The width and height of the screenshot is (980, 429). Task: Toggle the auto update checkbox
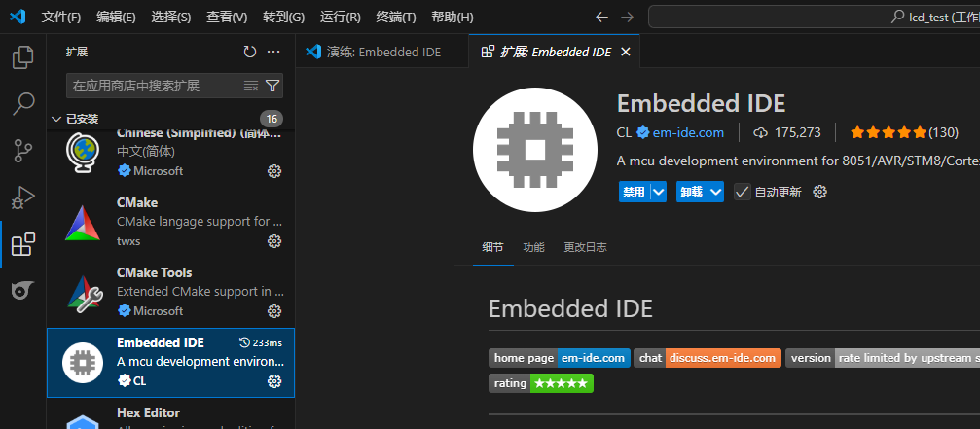pyautogui.click(x=742, y=192)
